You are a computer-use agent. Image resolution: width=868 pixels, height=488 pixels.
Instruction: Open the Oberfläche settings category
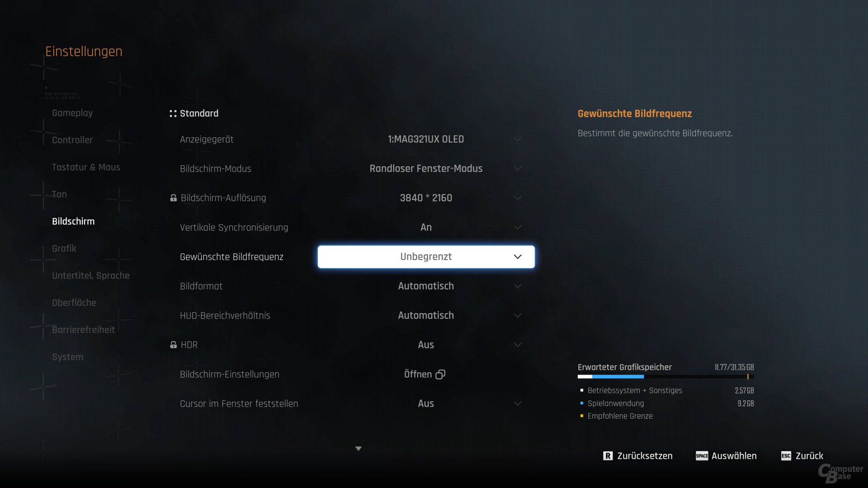pyautogui.click(x=74, y=303)
